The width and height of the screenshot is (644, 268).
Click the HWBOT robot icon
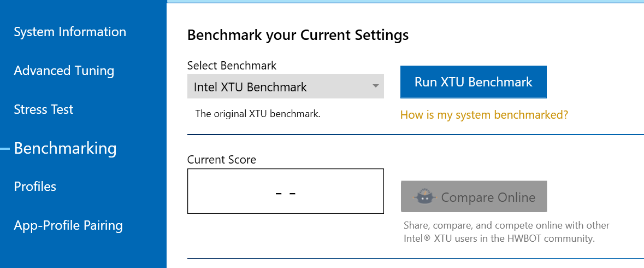(x=424, y=197)
